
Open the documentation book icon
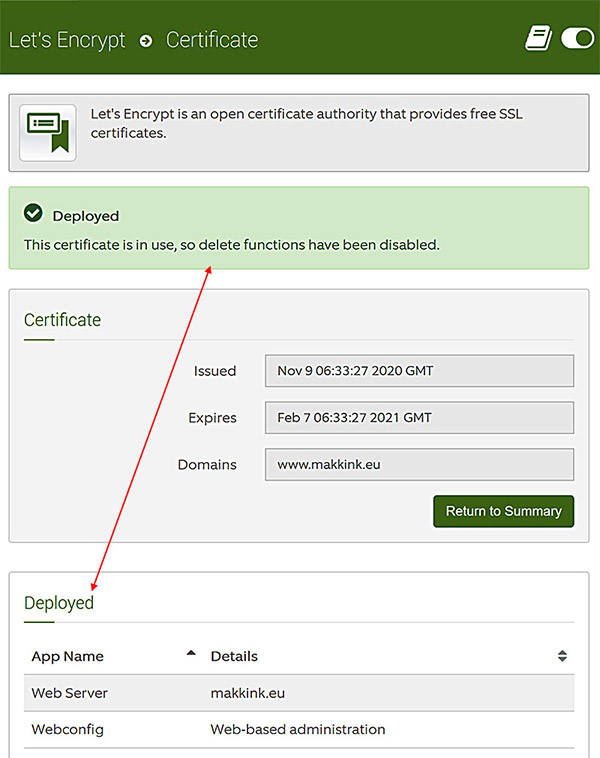539,38
